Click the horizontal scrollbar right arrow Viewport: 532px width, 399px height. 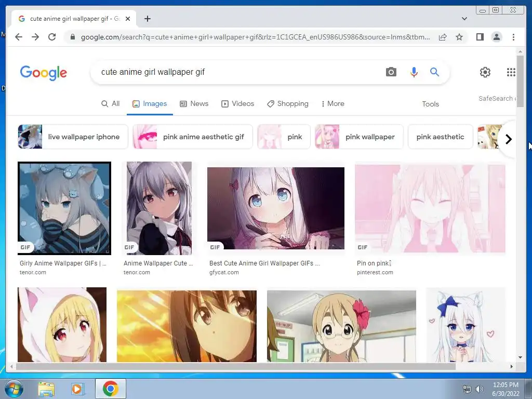coord(512,366)
